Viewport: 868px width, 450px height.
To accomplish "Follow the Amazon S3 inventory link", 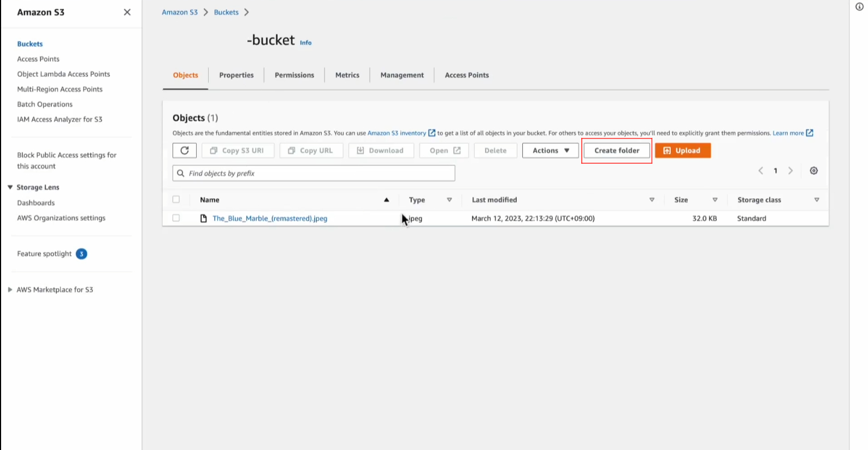I will (397, 133).
